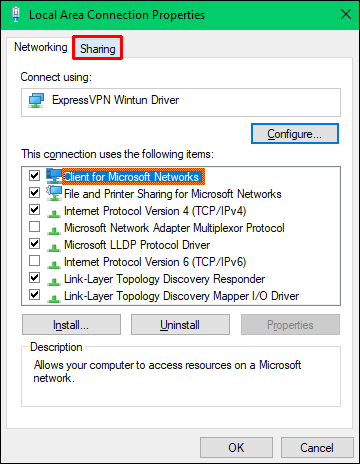Confirm with the OK button
The image size is (360, 464).
click(236, 448)
